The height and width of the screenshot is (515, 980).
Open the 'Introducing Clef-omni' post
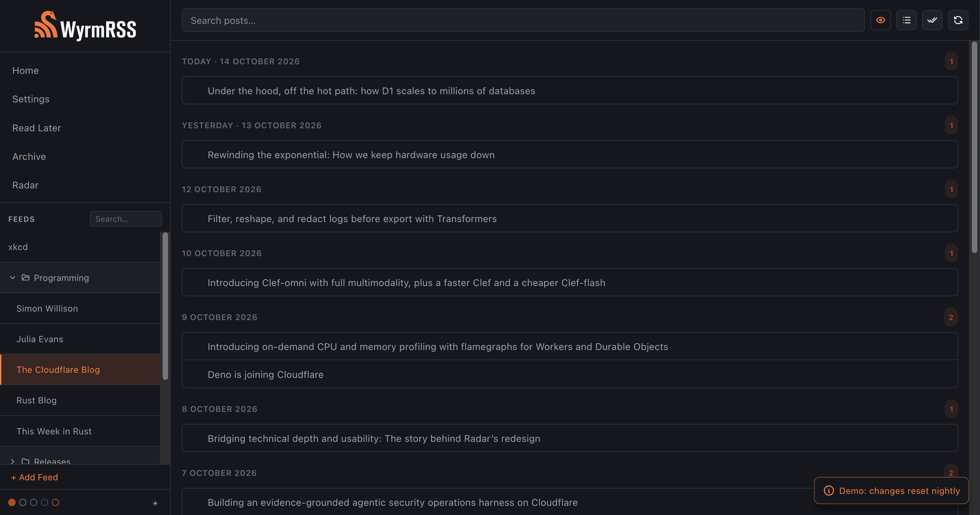coord(570,282)
